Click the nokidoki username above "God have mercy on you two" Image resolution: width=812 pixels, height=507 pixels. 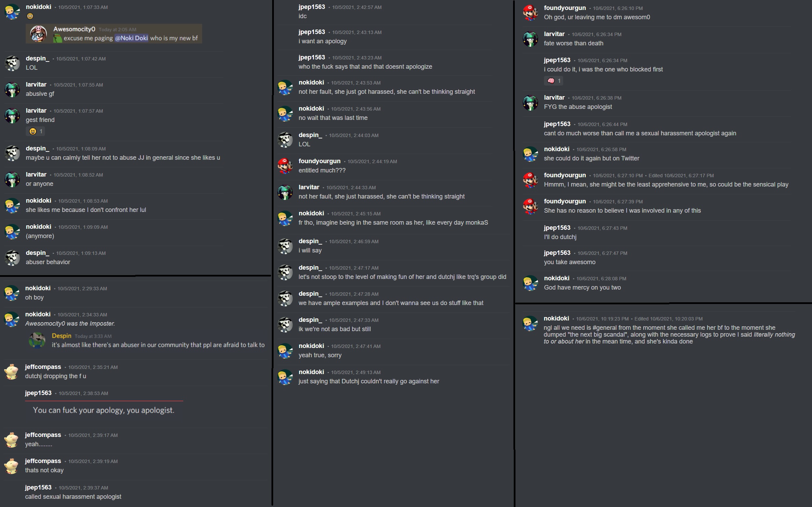pyautogui.click(x=557, y=278)
